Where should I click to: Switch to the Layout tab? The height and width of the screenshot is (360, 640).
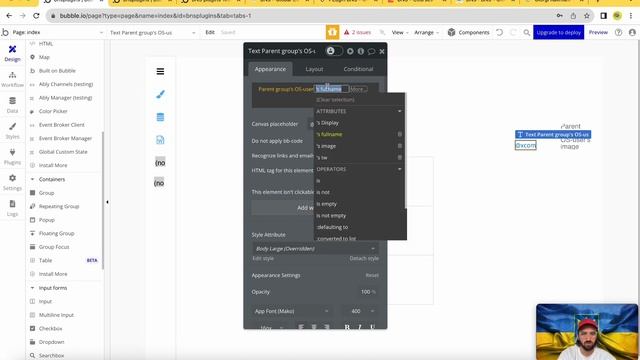coord(314,69)
